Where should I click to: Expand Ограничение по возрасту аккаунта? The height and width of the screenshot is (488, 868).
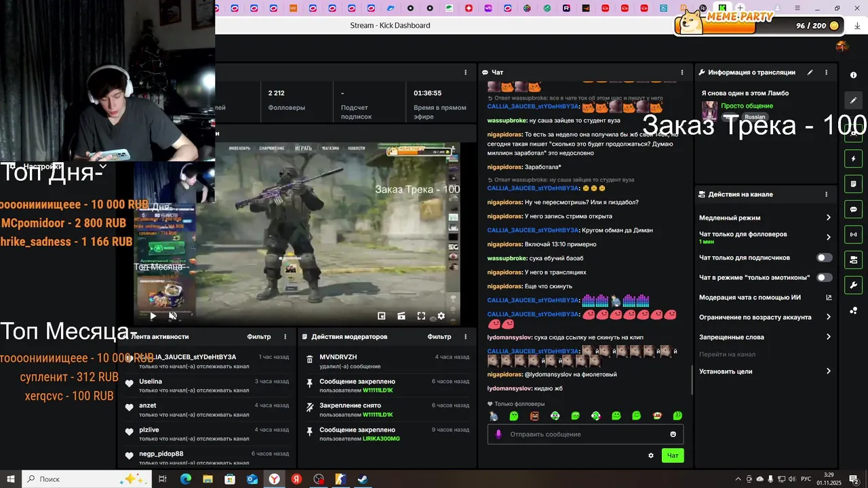point(765,317)
